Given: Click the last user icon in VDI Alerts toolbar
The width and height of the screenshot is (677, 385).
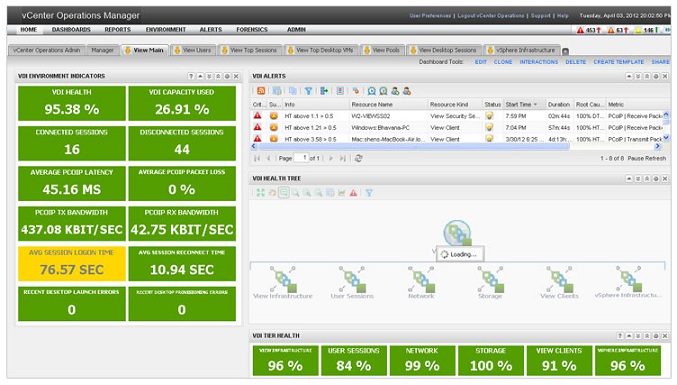Looking at the screenshot, I should 407,91.
